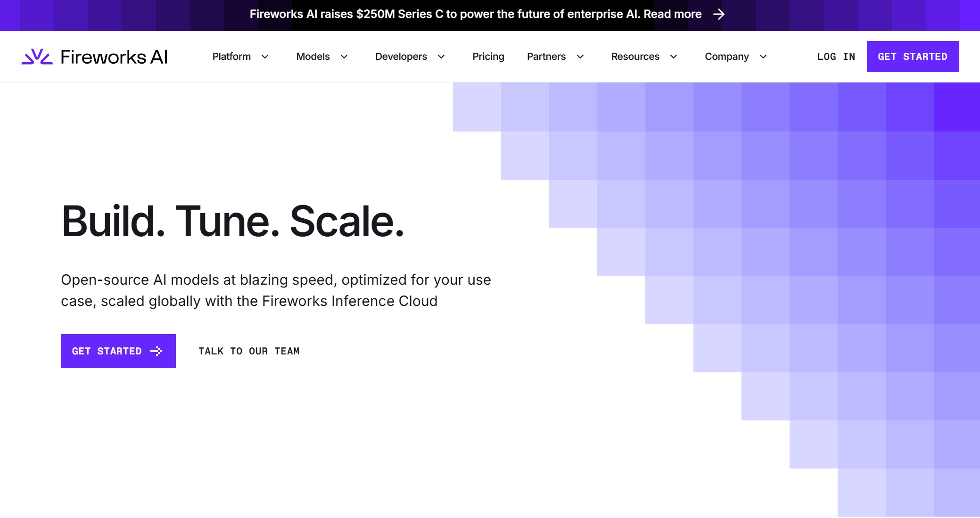
Task: Open the Series C announcement Read more link
Action: (x=673, y=14)
